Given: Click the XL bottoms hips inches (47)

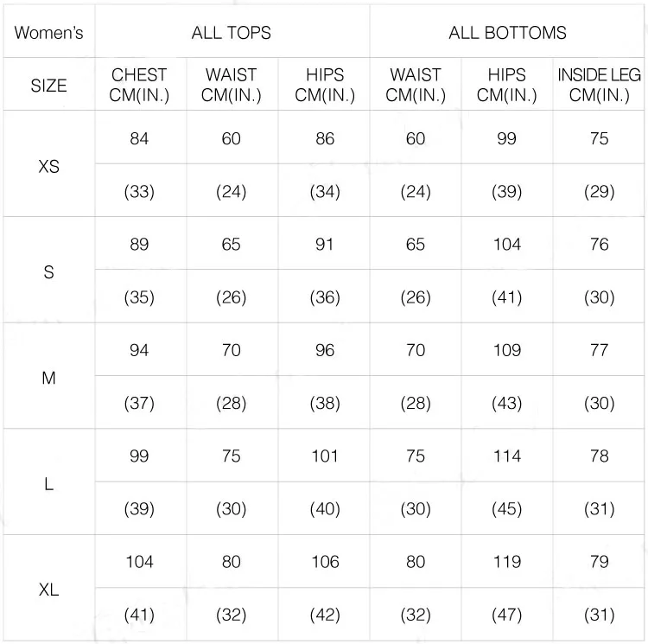Looking at the screenshot, I should (x=507, y=615).
